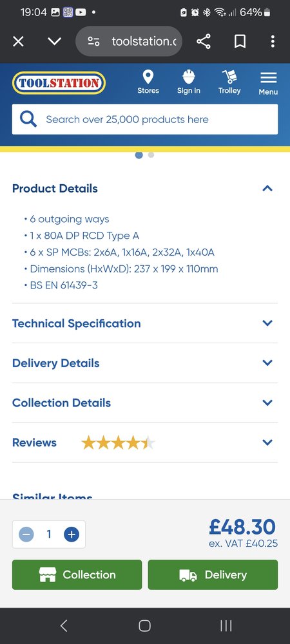
Task: Click the product search field
Action: point(145,120)
